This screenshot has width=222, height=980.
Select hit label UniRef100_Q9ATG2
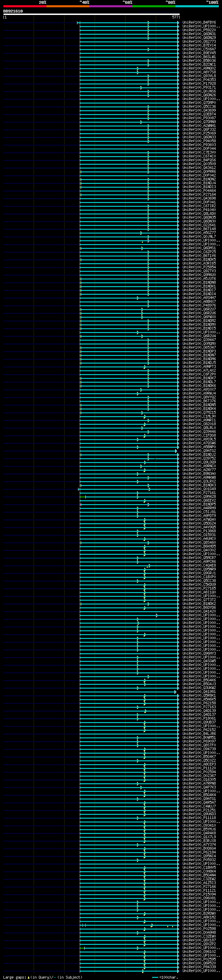(199, 451)
